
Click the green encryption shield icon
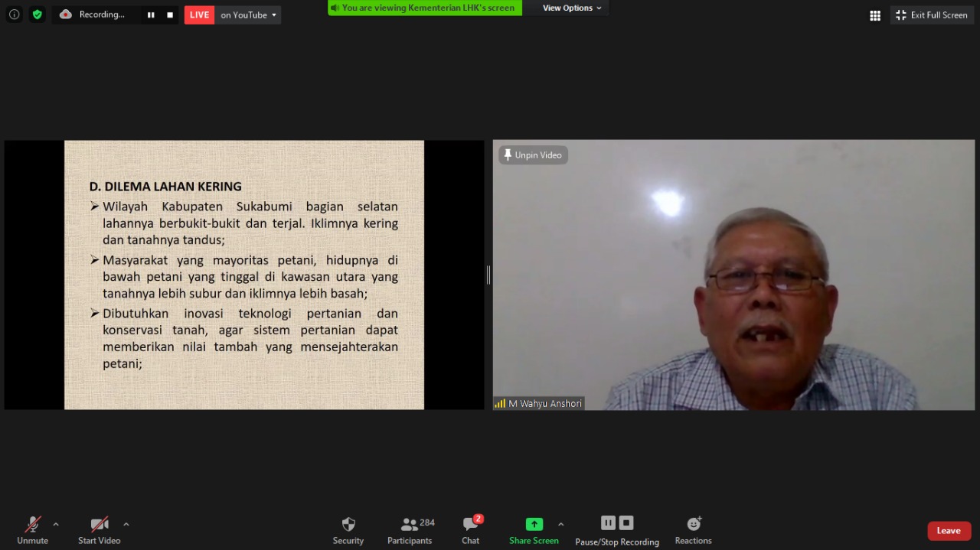pyautogui.click(x=38, y=15)
